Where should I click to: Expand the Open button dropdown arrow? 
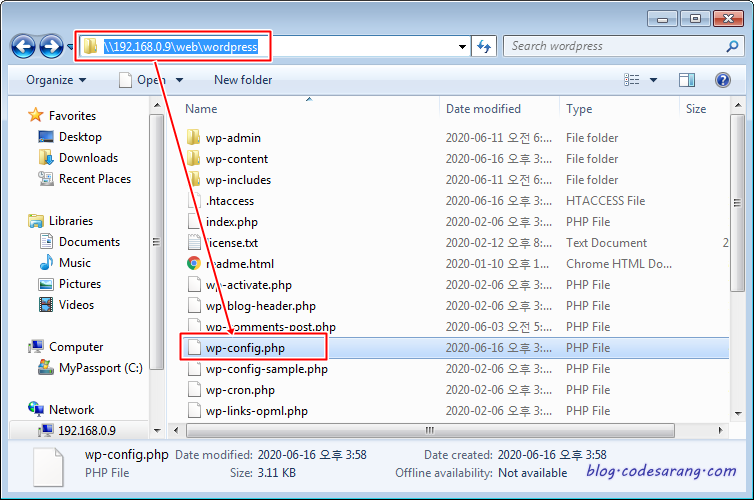click(179, 80)
